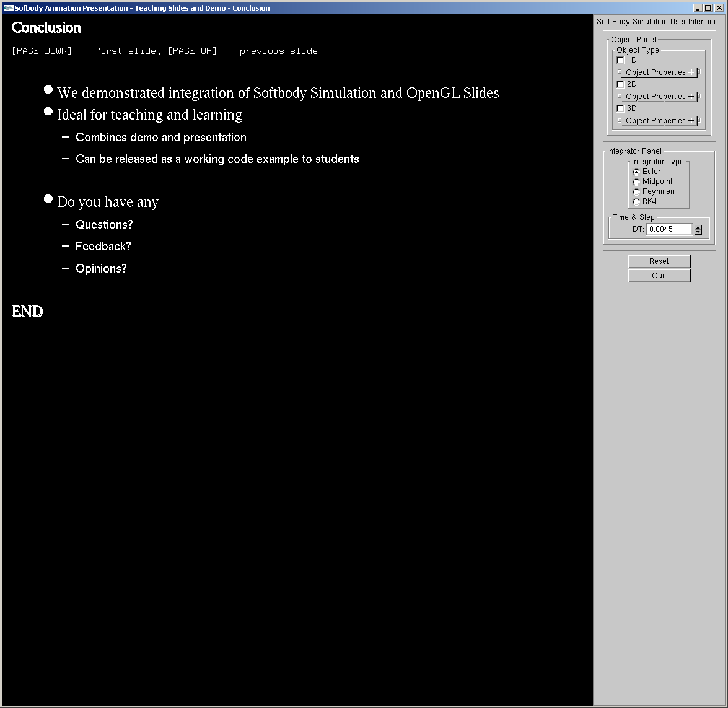Click the 'Opinions?' sub-bullet

[101, 269]
